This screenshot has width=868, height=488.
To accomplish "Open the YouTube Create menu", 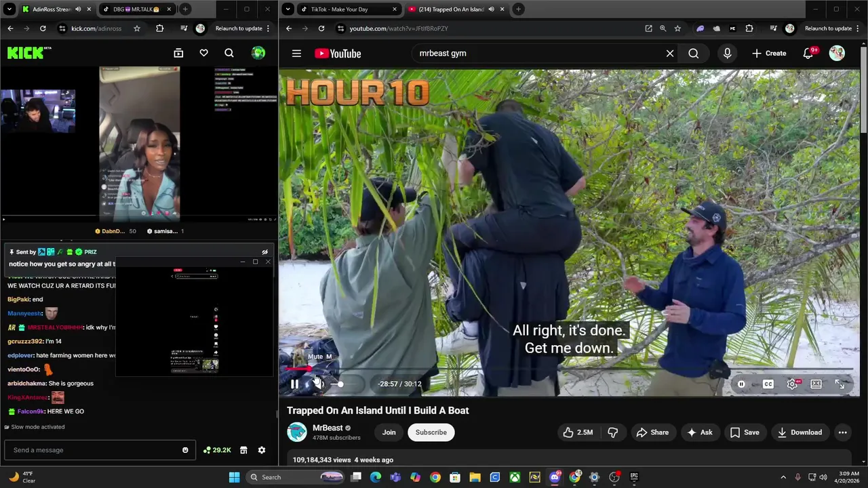I will pos(769,54).
